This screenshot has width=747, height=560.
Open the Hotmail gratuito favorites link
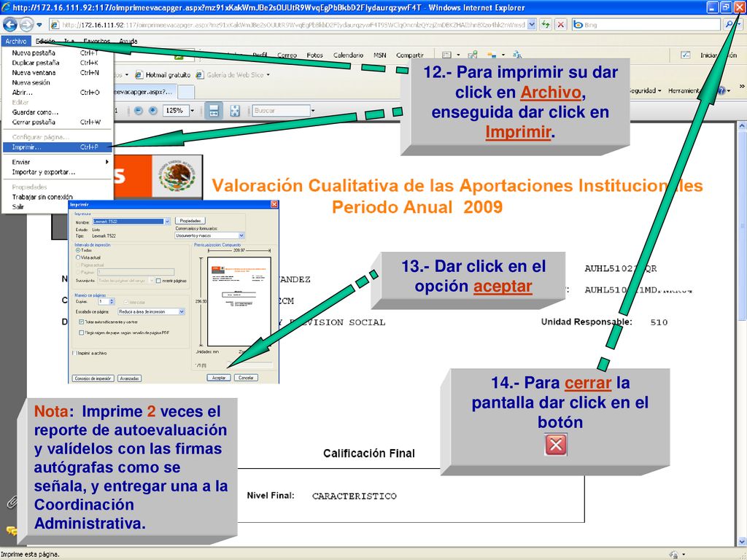(x=168, y=75)
